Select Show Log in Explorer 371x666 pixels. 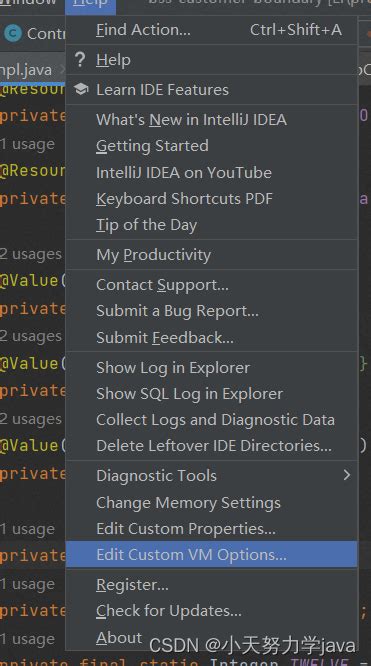[x=212, y=368]
